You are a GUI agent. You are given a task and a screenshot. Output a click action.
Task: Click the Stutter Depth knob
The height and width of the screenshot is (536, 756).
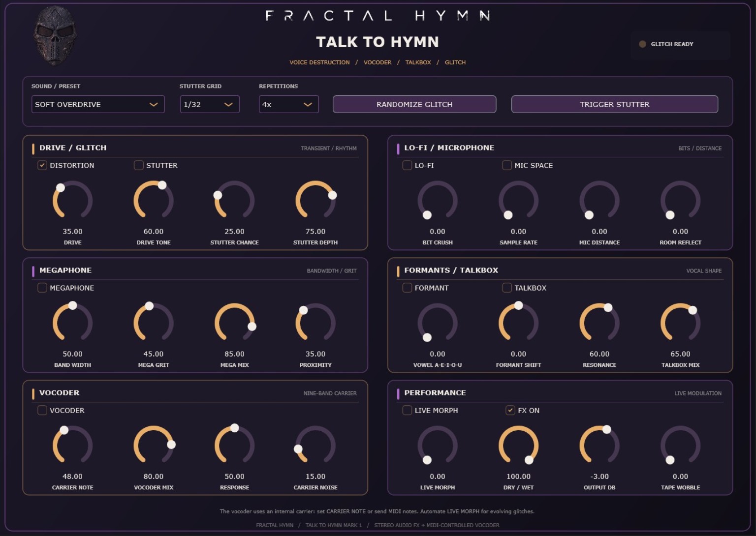(315, 200)
